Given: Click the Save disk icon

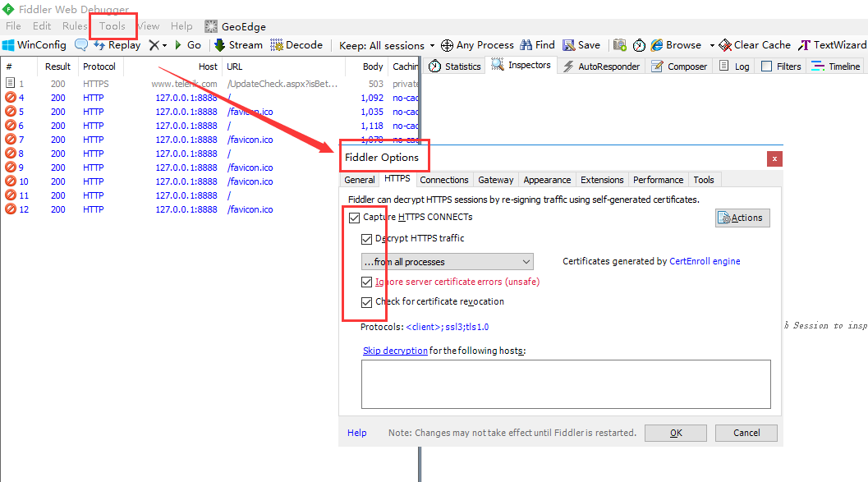Looking at the screenshot, I should (x=568, y=45).
